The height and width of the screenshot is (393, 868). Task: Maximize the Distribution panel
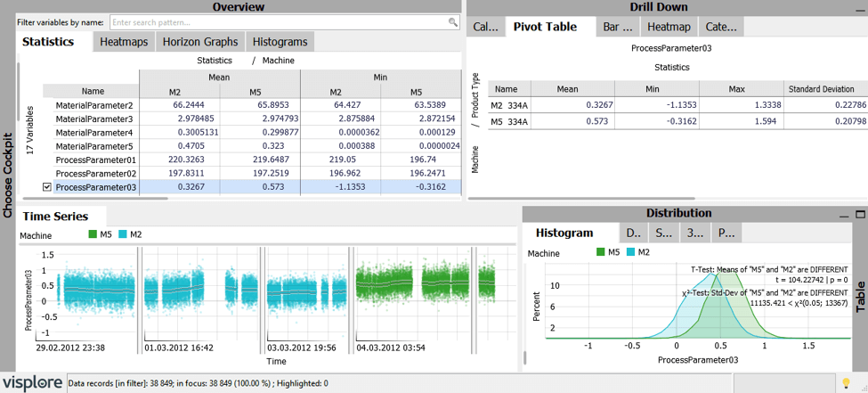[x=860, y=214]
